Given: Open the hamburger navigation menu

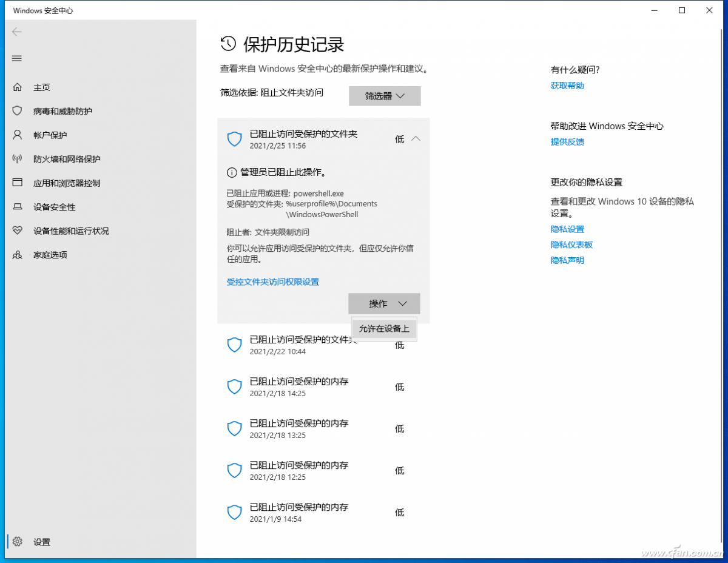Looking at the screenshot, I should point(17,58).
